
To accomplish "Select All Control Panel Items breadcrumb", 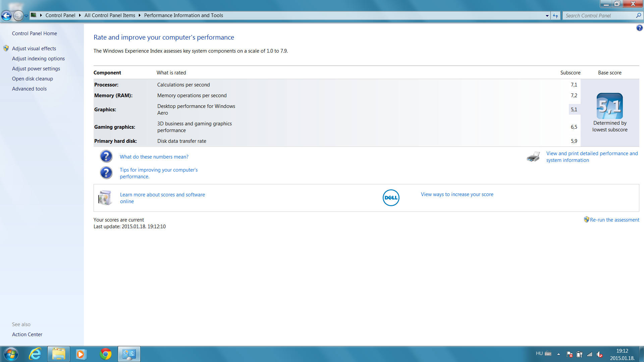I will point(110,15).
